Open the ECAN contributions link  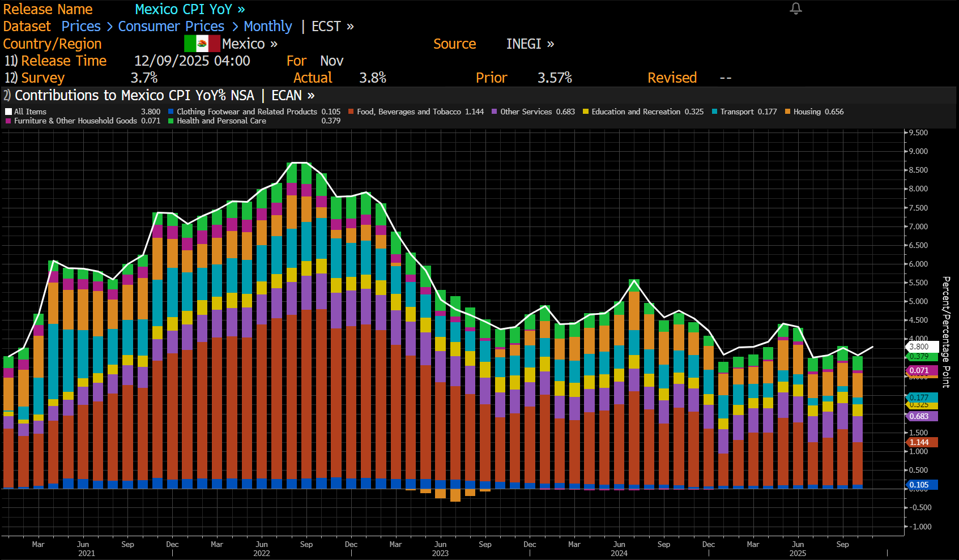[293, 95]
